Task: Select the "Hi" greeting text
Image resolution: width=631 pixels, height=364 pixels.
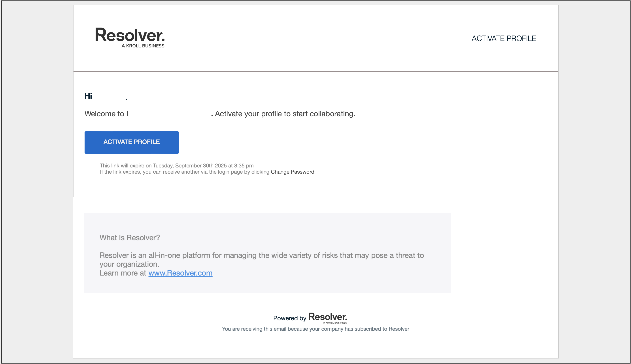Action: coord(88,96)
